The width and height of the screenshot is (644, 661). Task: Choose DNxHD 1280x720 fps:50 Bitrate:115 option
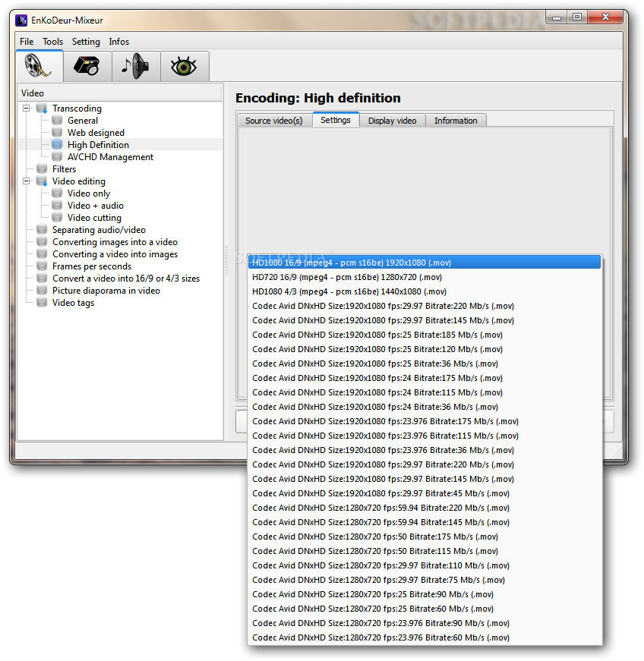tap(425, 551)
